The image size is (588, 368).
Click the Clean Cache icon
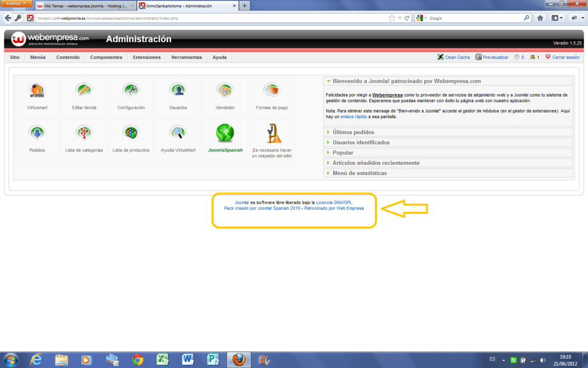pos(440,57)
